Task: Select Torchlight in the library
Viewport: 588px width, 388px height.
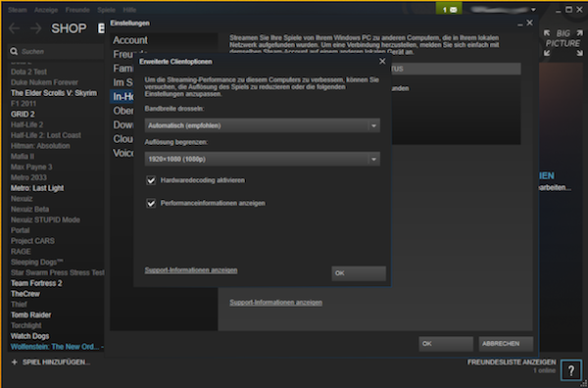Action: pos(25,325)
